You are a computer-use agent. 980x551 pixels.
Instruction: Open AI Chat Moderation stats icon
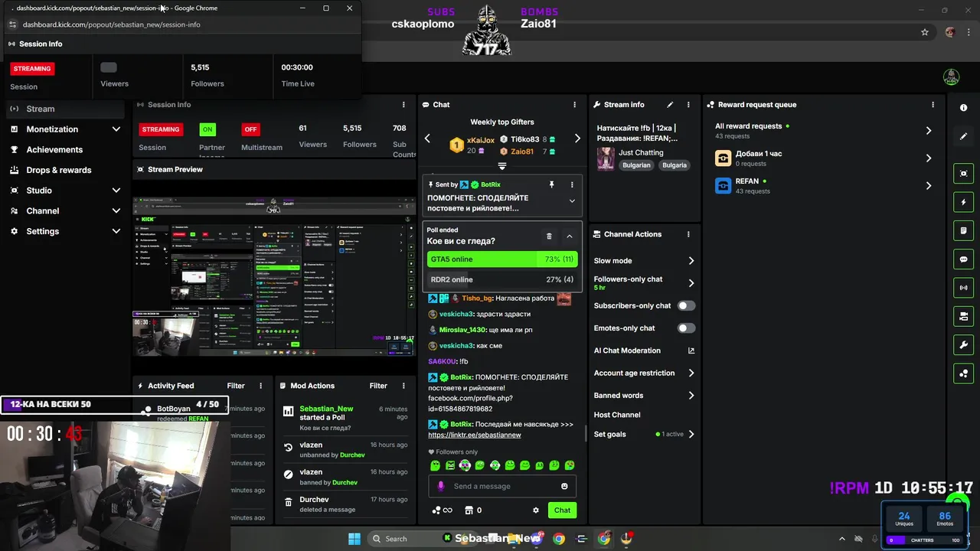tap(691, 350)
